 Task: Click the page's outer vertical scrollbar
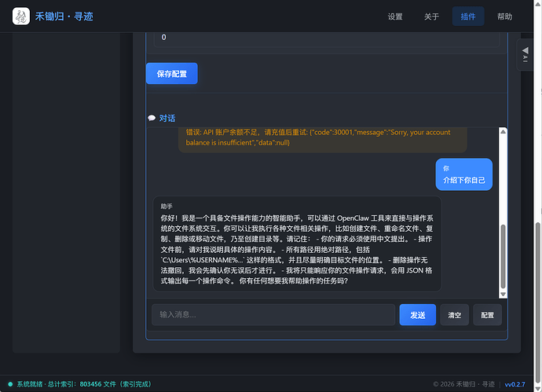point(537,302)
